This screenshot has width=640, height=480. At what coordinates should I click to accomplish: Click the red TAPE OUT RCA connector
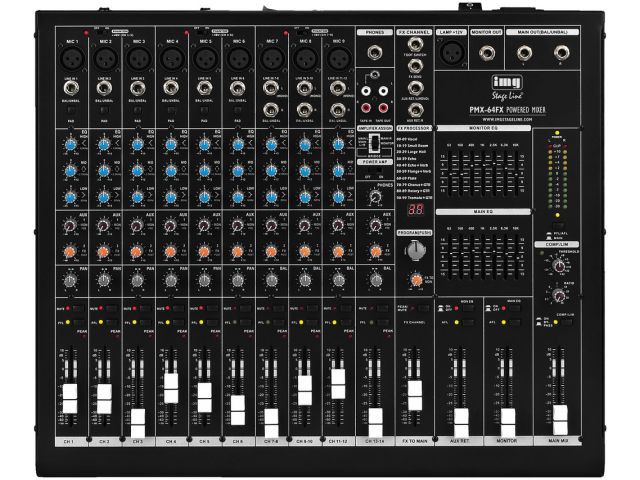382,108
